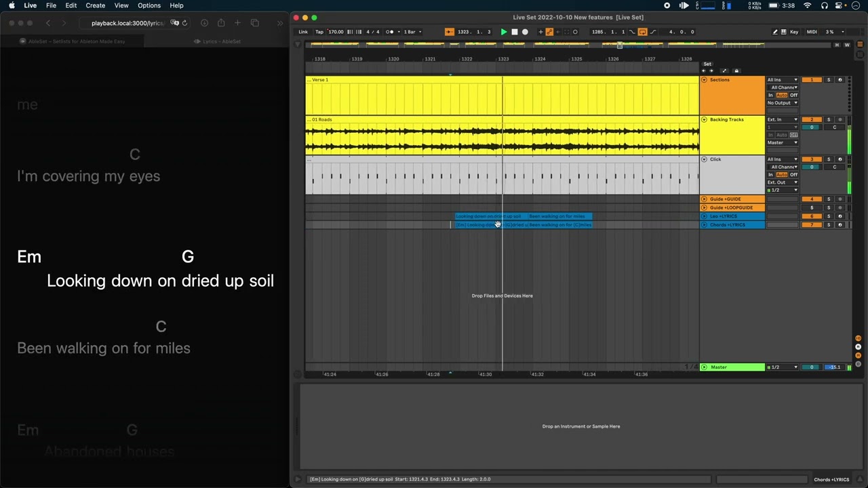Click the Previous Locator arrow
The width and height of the screenshot is (868, 488).
704,71
